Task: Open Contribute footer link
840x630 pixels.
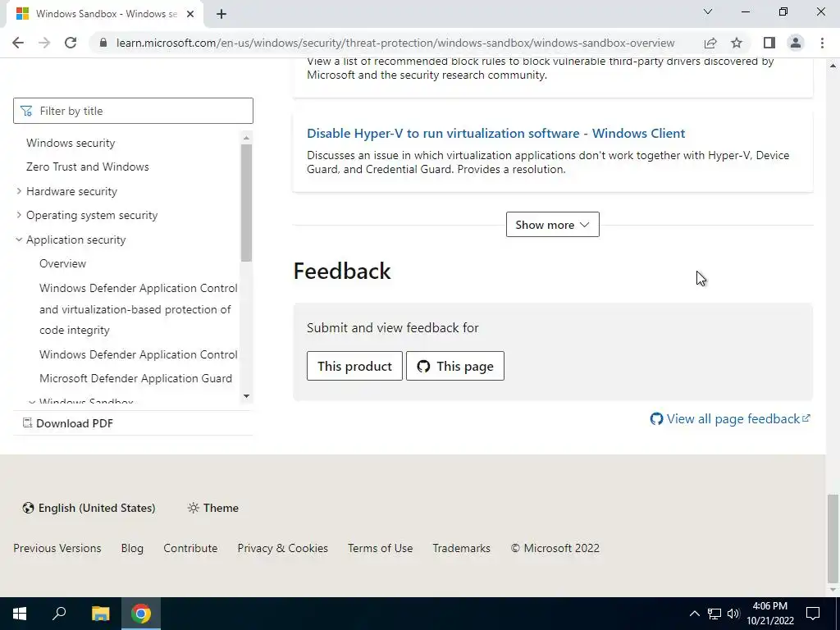Action: pos(190,548)
